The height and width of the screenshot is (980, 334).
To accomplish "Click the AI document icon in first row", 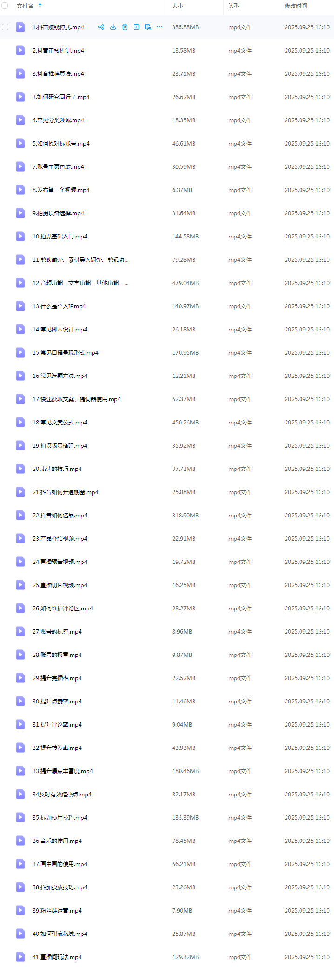I will pyautogui.click(x=148, y=27).
